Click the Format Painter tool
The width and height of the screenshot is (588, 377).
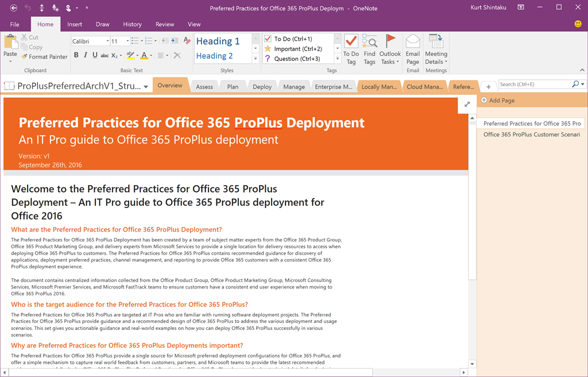(44, 57)
